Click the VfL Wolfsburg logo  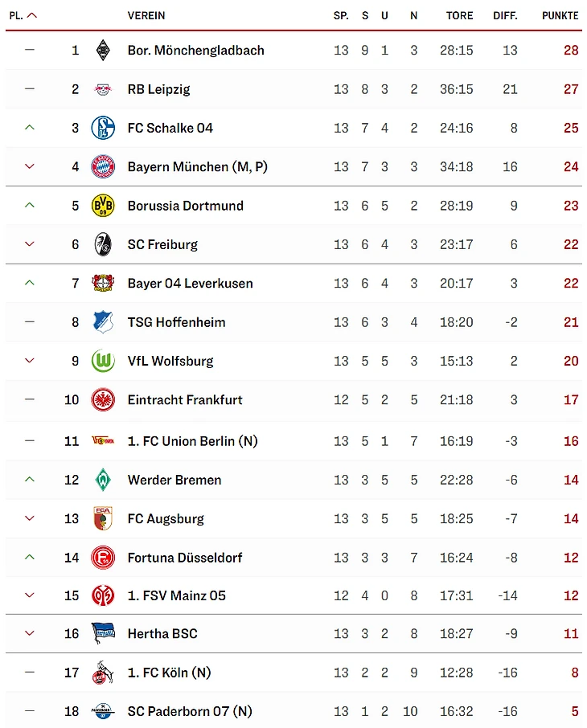point(102,361)
